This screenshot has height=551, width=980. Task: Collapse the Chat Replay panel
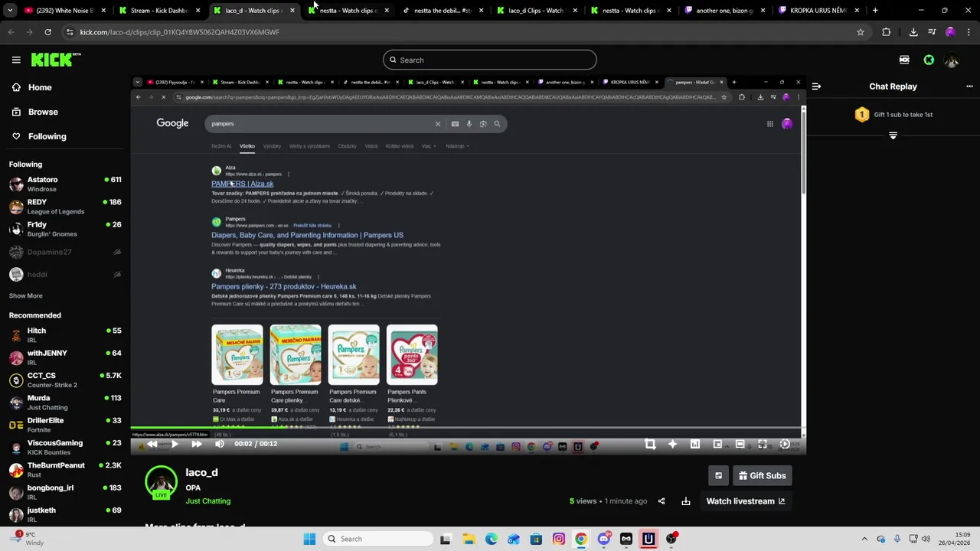click(x=816, y=86)
